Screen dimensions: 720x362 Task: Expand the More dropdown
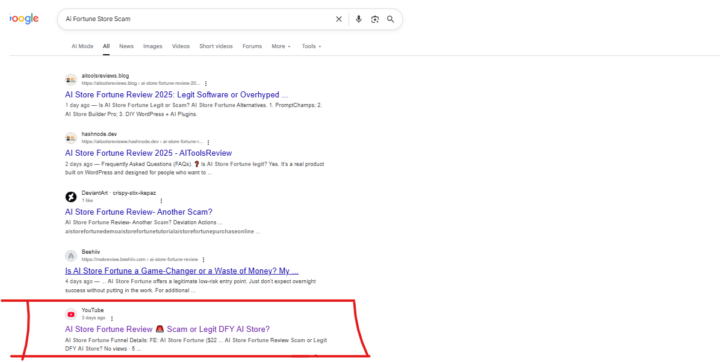(x=281, y=46)
